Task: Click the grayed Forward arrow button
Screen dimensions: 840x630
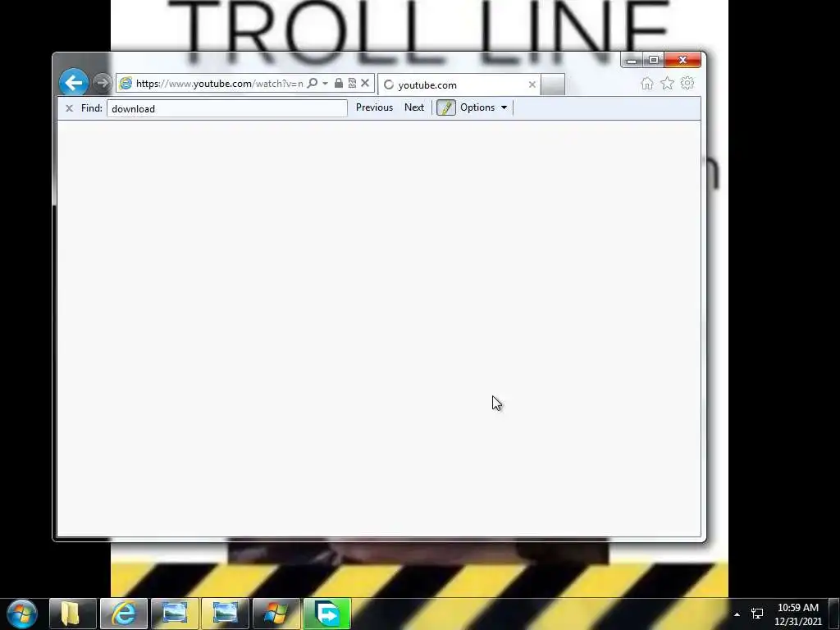Action: tap(101, 83)
